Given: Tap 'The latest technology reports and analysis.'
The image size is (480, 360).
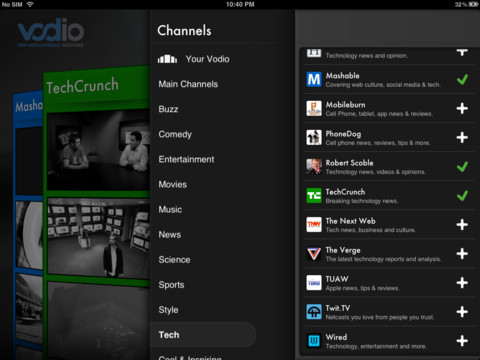Looking at the screenshot, I should coord(383,259).
